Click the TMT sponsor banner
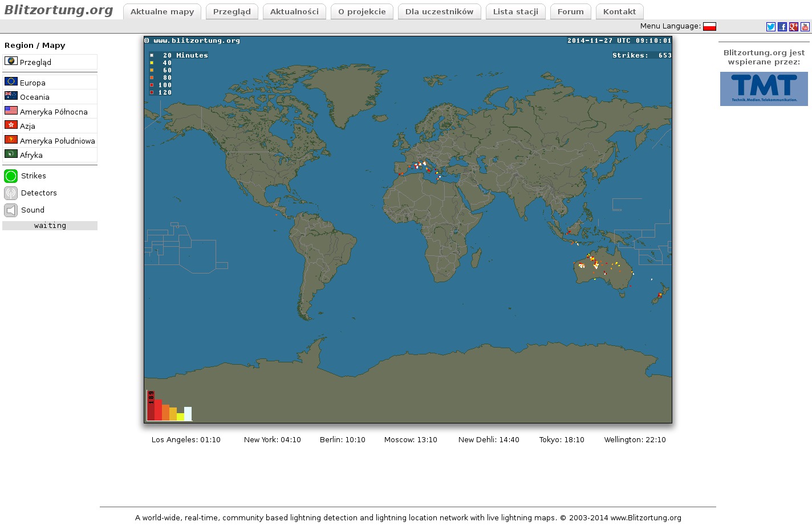Image resolution: width=812 pixels, height=530 pixels. pos(764,89)
